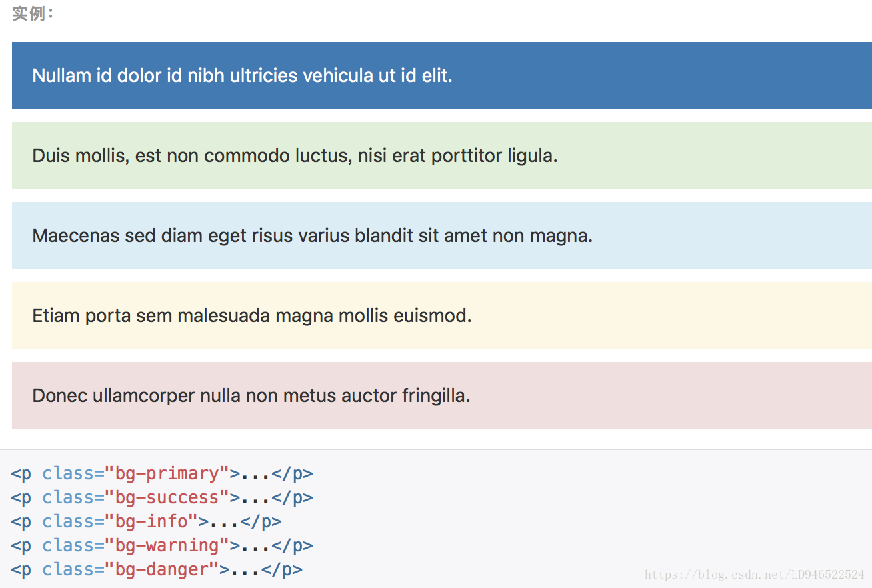The image size is (872, 588).
Task: Click the "bg-danger" string in the code
Action: click(x=162, y=570)
